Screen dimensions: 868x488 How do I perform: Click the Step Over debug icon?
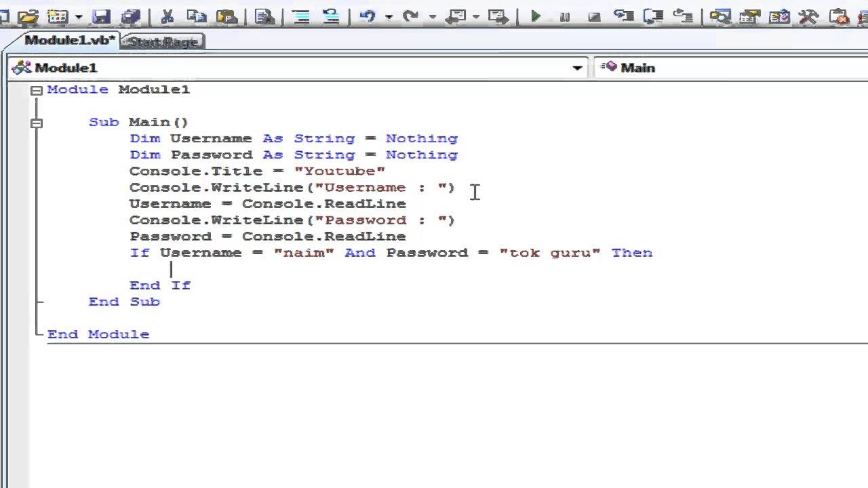pyautogui.click(x=653, y=16)
